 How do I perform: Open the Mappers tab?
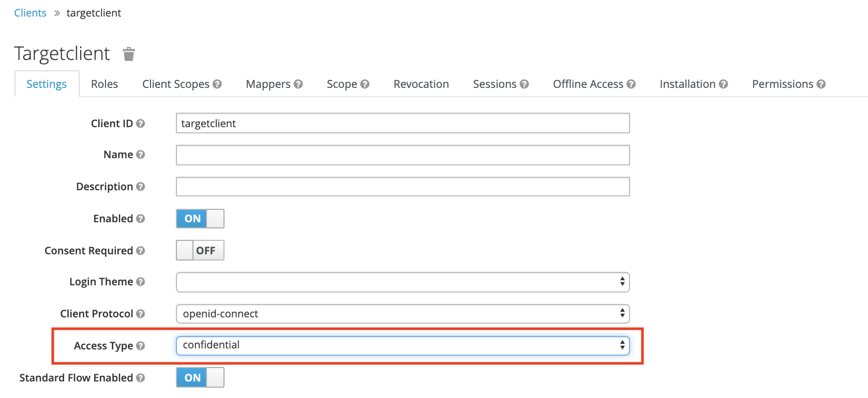pyautogui.click(x=268, y=84)
